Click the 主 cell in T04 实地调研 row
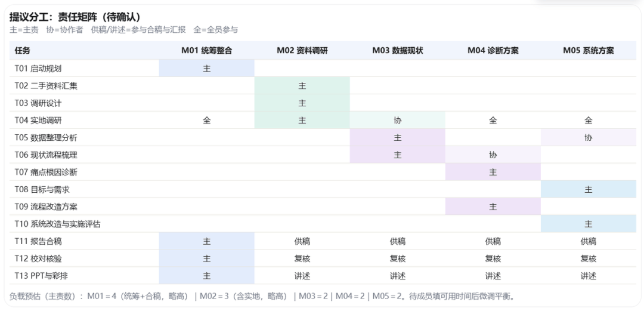 tap(302, 120)
